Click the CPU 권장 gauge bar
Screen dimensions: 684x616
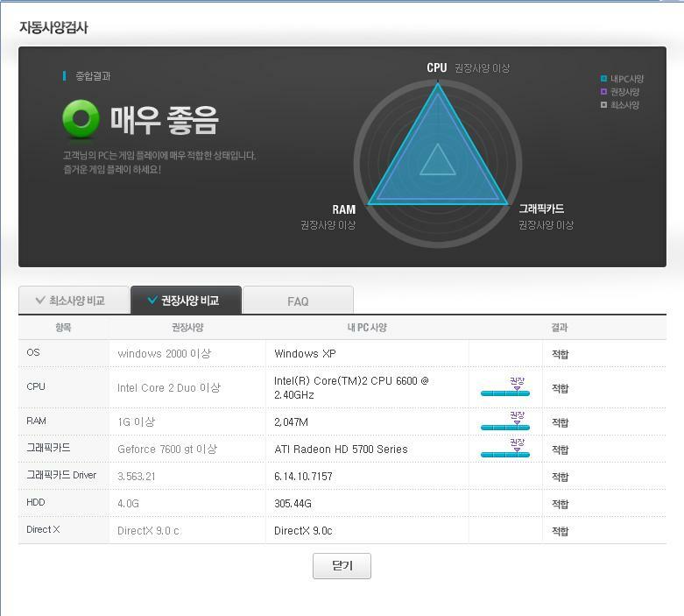[504, 393]
